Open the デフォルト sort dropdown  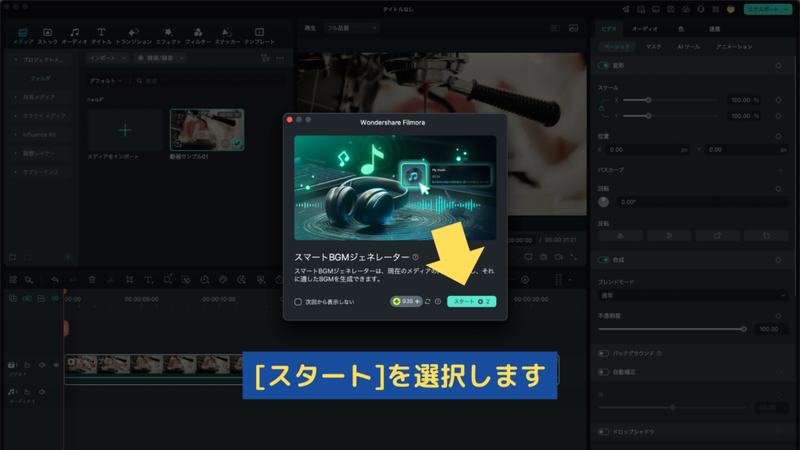tap(106, 81)
